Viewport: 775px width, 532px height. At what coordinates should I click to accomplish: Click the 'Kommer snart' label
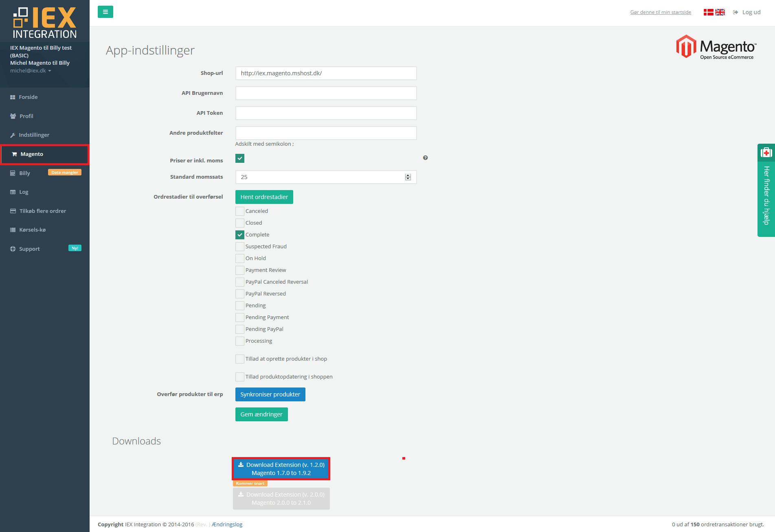tap(250, 484)
